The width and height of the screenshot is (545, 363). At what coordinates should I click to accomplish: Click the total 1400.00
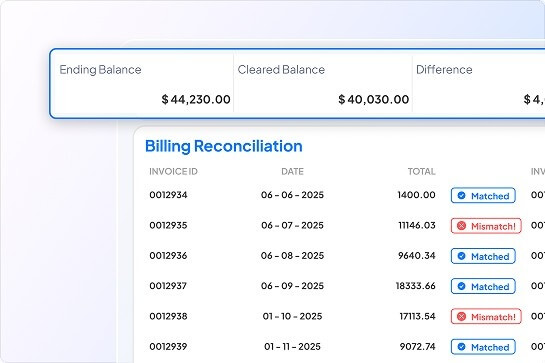416,195
